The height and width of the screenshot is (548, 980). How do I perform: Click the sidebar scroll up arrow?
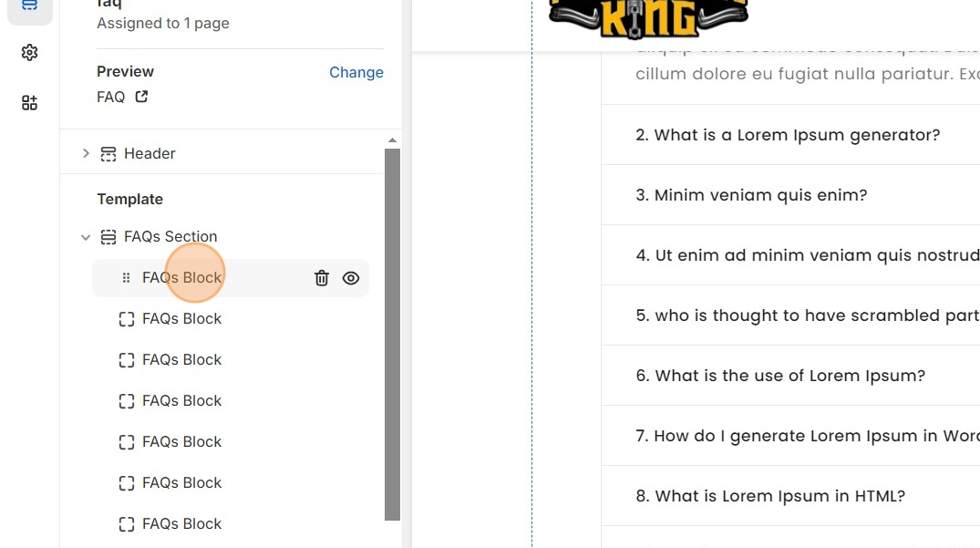[x=393, y=140]
